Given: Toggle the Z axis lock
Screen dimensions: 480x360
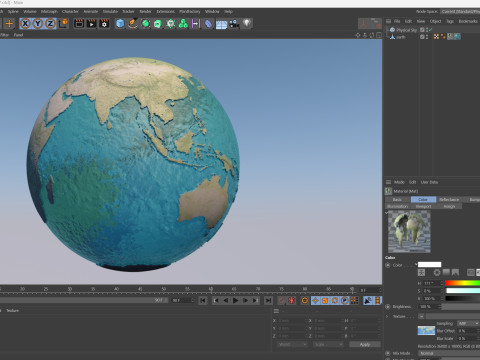Looking at the screenshot, I should [50, 24].
